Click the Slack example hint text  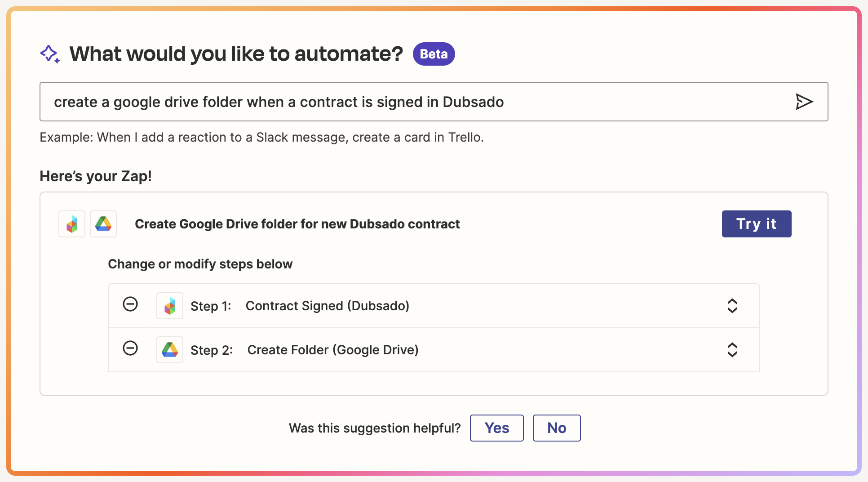pyautogui.click(x=262, y=137)
